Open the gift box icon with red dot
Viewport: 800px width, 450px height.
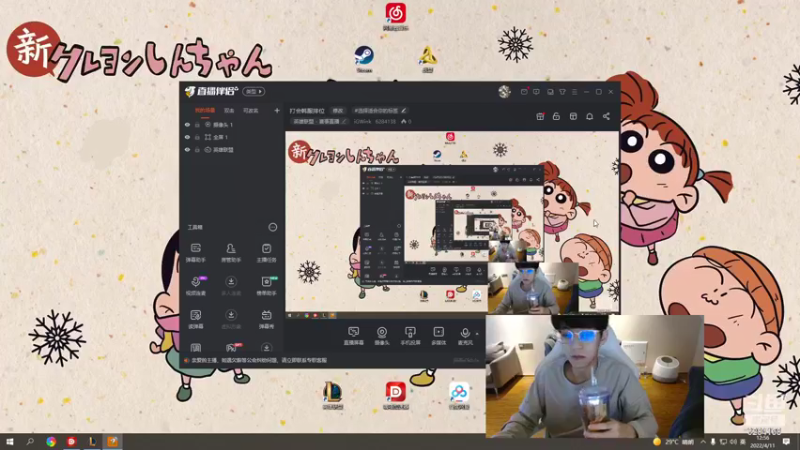pos(540,116)
